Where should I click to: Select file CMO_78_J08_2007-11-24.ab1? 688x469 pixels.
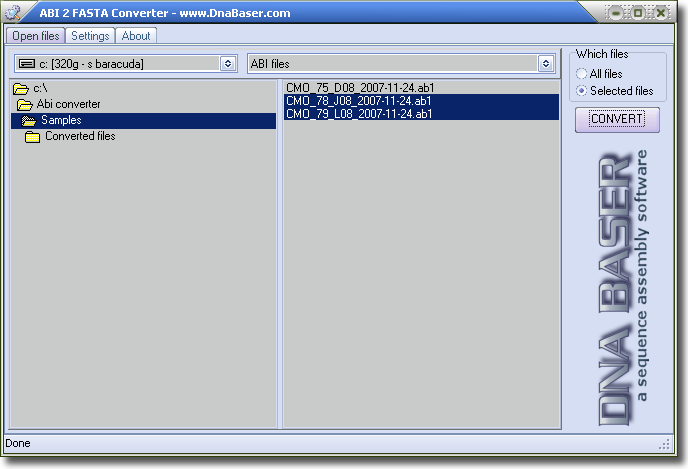coord(421,100)
